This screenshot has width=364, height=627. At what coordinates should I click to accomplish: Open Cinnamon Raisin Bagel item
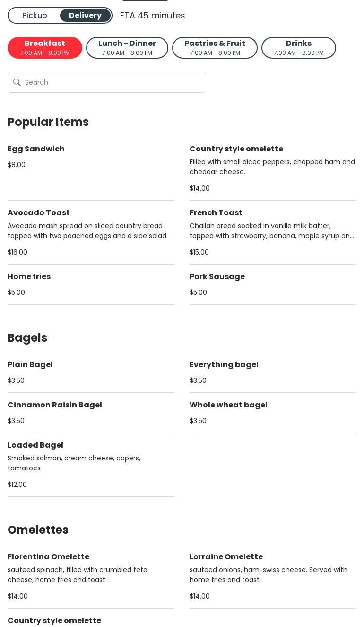point(55,405)
